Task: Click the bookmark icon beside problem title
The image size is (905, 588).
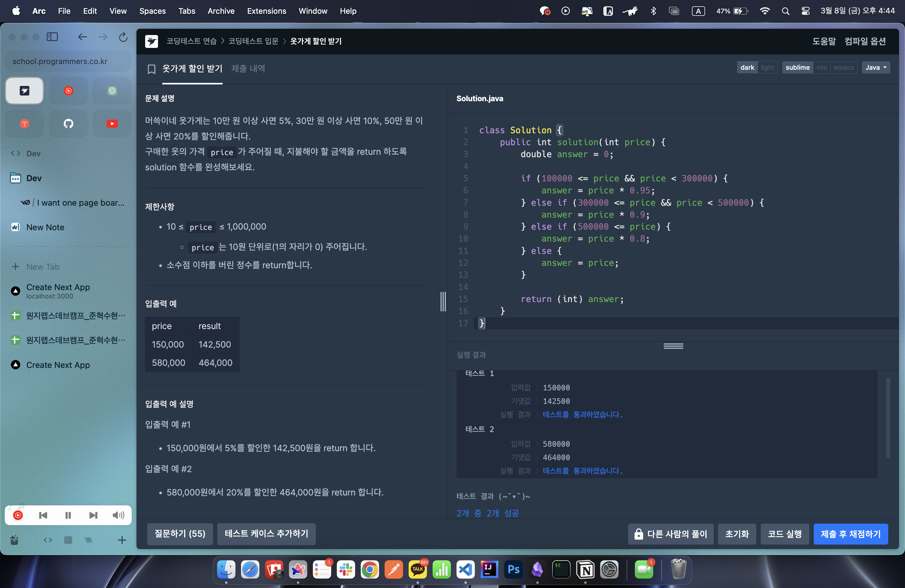Action: 151,69
